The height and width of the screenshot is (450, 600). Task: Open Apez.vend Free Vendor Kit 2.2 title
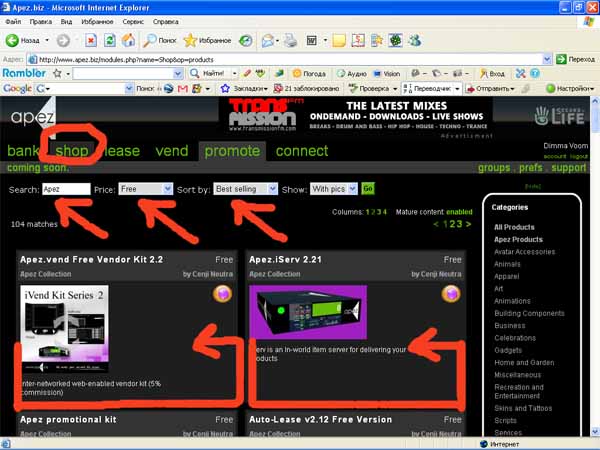pyautogui.click(x=91, y=259)
